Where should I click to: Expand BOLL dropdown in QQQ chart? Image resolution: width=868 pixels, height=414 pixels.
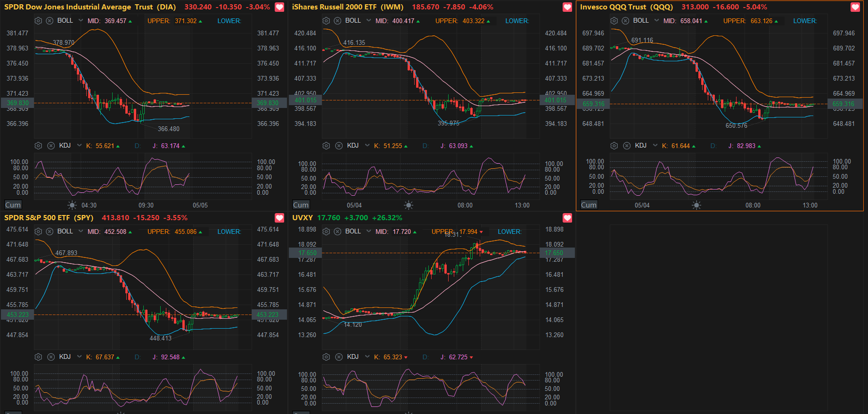[x=656, y=20]
